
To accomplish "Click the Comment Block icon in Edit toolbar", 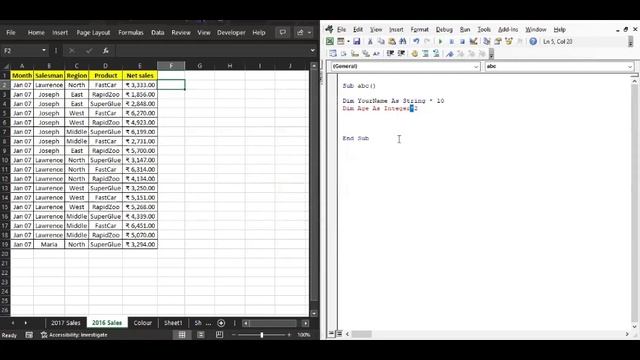I will click(425, 53).
